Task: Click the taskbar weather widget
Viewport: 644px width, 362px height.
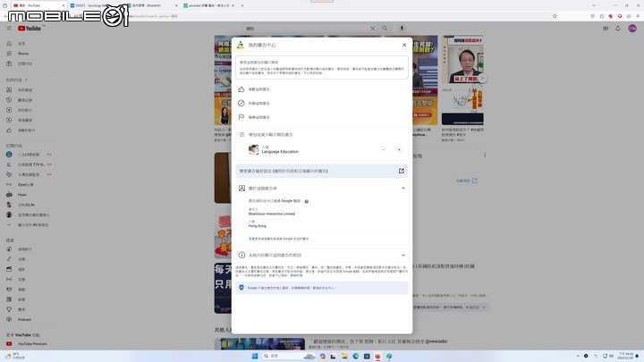Action: tap(15, 356)
